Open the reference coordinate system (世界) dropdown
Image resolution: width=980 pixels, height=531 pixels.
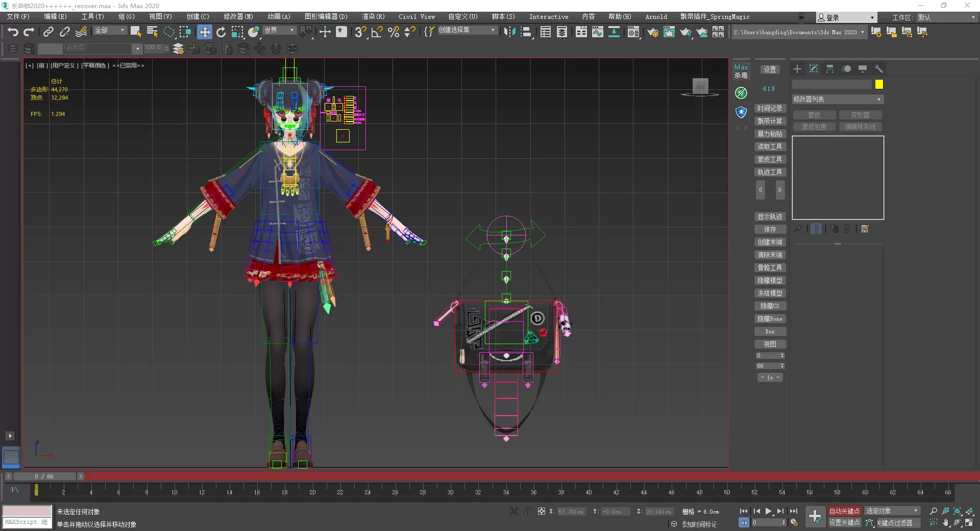coord(279,31)
